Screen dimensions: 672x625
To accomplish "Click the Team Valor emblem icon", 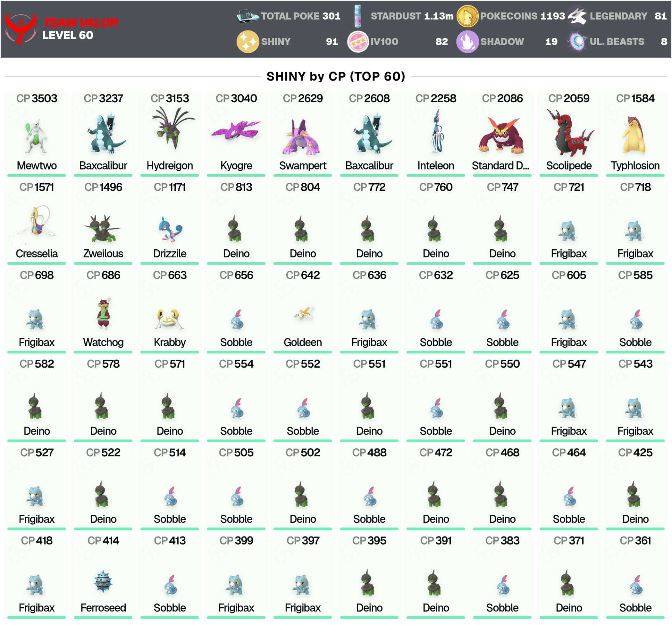I will [21, 29].
